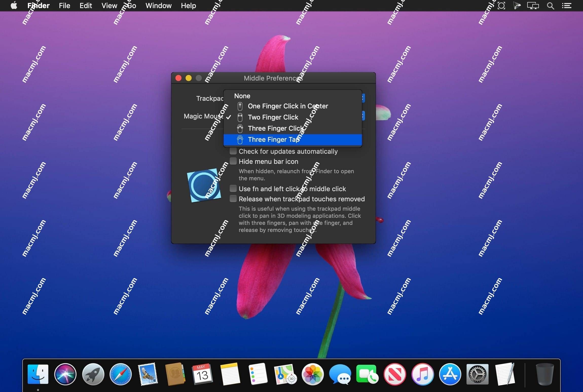Screen dimensions: 583x392
Task: Open the File menu
Action: [64, 5]
